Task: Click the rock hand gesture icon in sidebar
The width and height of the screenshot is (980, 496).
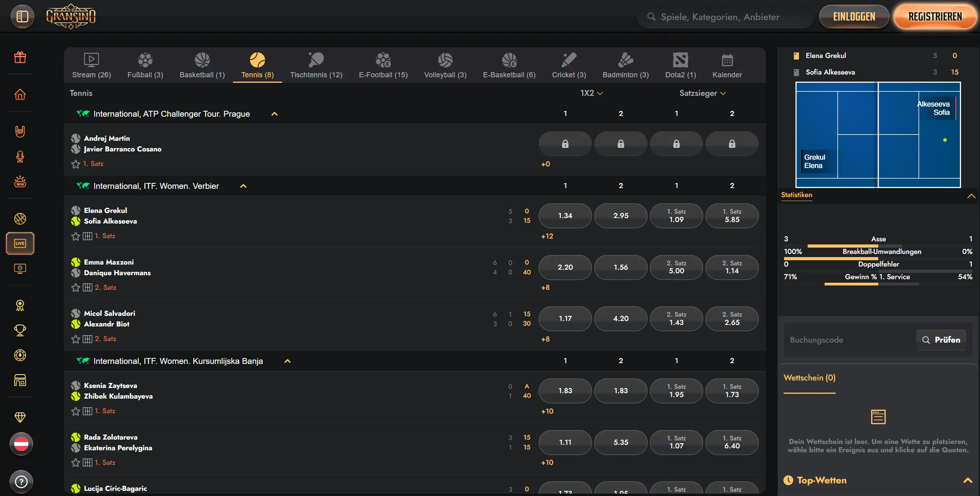Action: [20, 131]
